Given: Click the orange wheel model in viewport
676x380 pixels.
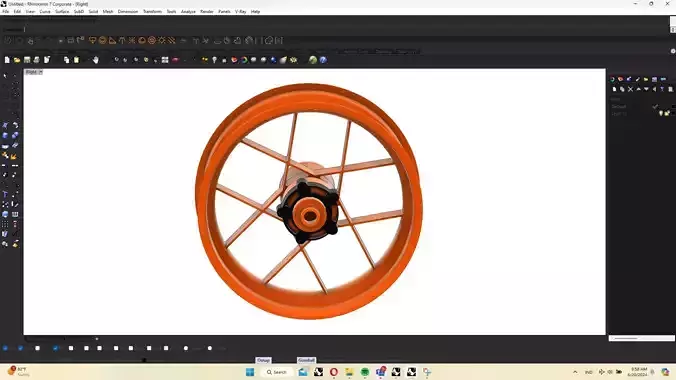Looking at the screenshot, I should click(309, 201).
